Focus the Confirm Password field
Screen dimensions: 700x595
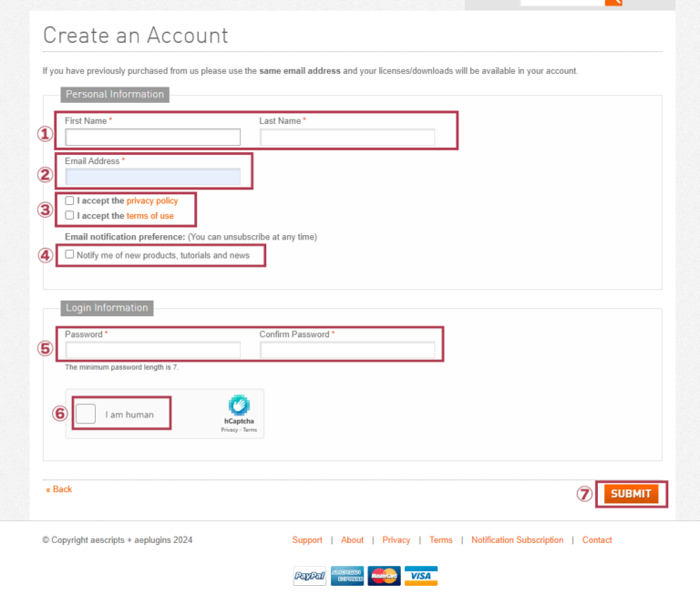tap(347, 351)
